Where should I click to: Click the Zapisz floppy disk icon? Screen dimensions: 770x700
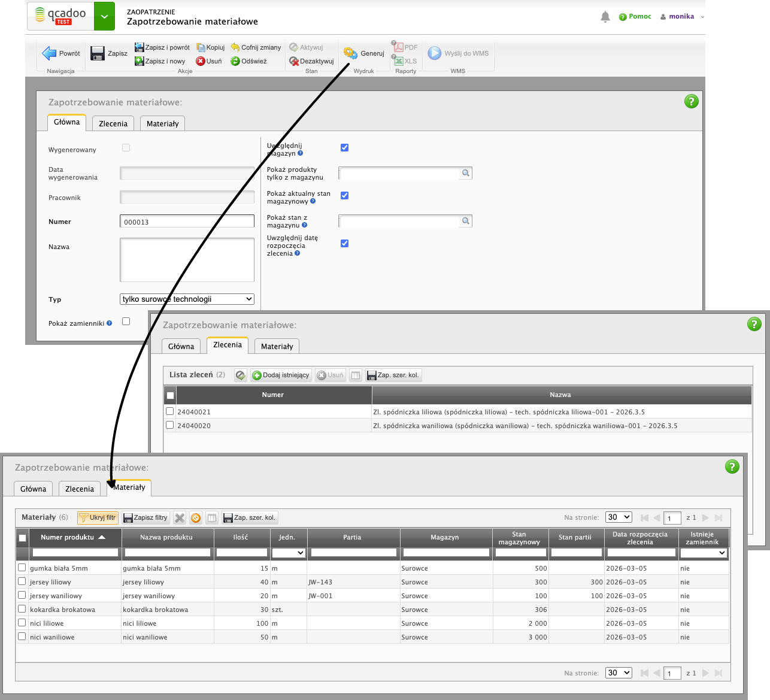click(98, 53)
